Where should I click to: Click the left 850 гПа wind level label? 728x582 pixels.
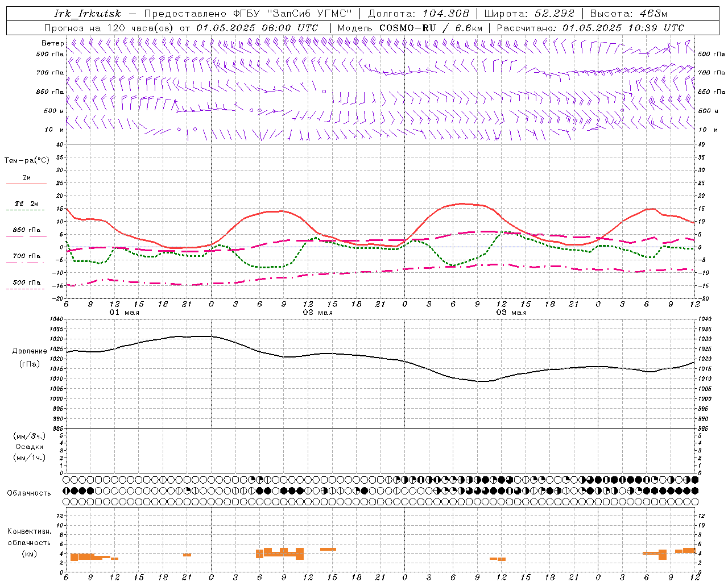tap(50, 92)
